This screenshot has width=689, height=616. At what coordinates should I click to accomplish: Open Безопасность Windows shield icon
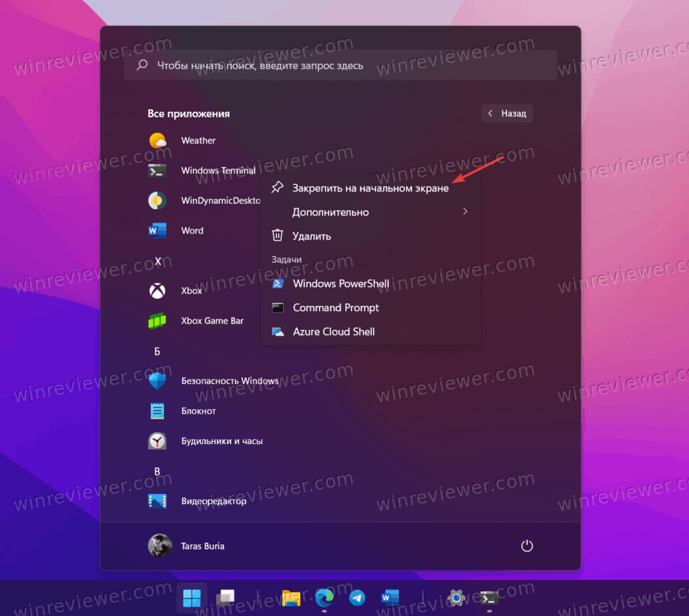coord(157,381)
